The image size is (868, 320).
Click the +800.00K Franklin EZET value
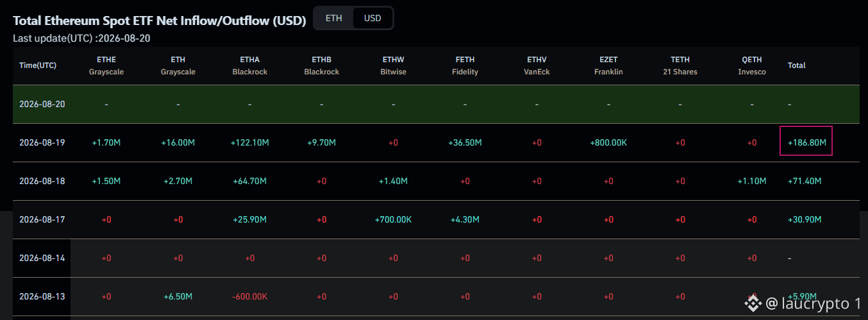[608, 142]
